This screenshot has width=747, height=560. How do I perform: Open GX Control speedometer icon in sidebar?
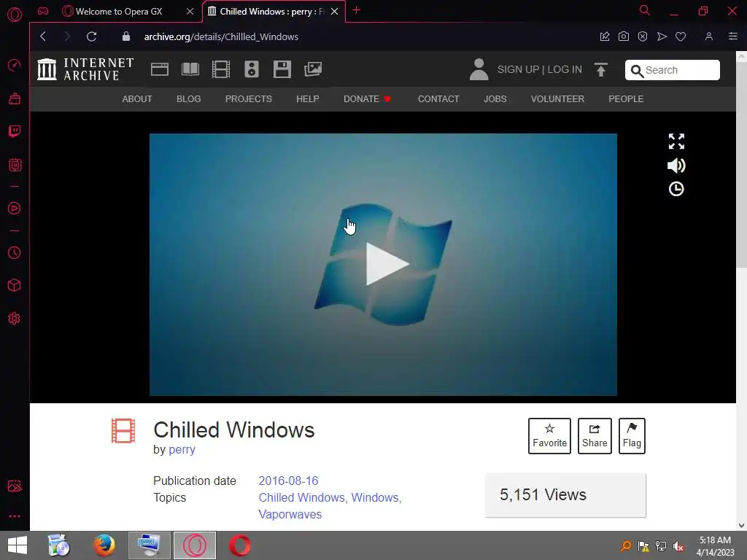pos(15,65)
